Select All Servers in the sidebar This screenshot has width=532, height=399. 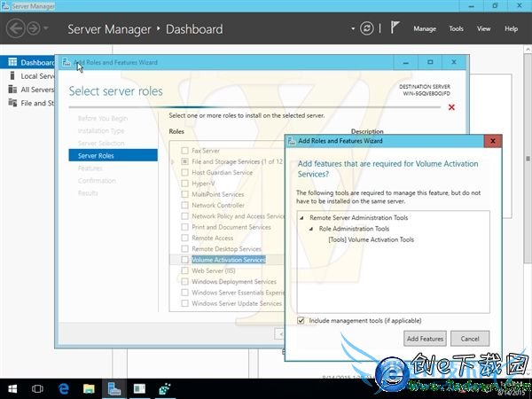[x=27, y=90]
